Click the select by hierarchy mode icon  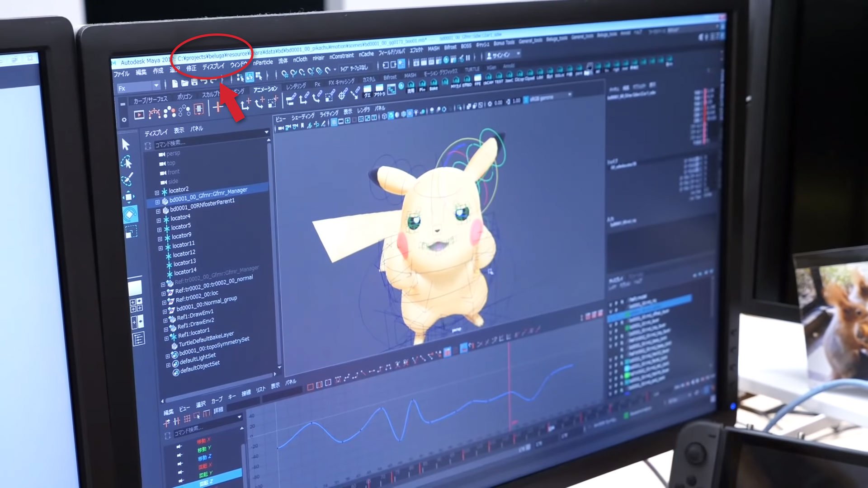click(240, 78)
